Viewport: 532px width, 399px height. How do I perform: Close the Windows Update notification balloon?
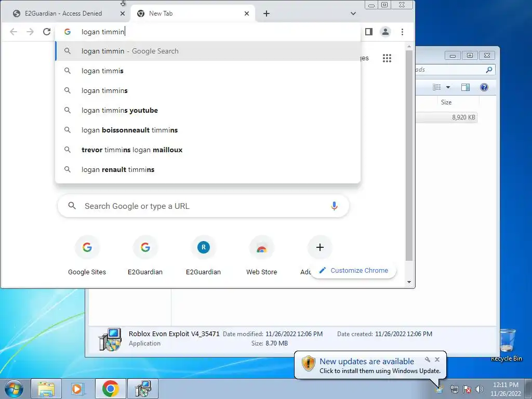coord(437,360)
